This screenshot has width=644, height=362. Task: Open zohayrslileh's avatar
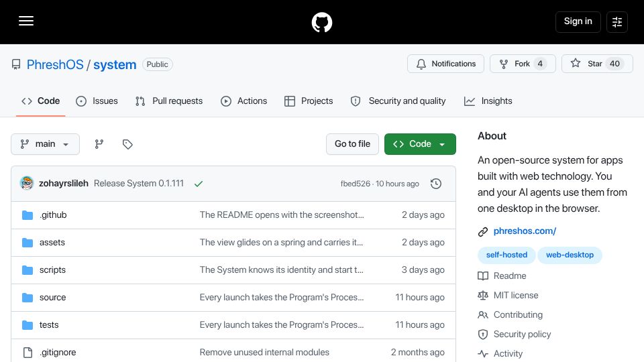pyautogui.click(x=27, y=183)
